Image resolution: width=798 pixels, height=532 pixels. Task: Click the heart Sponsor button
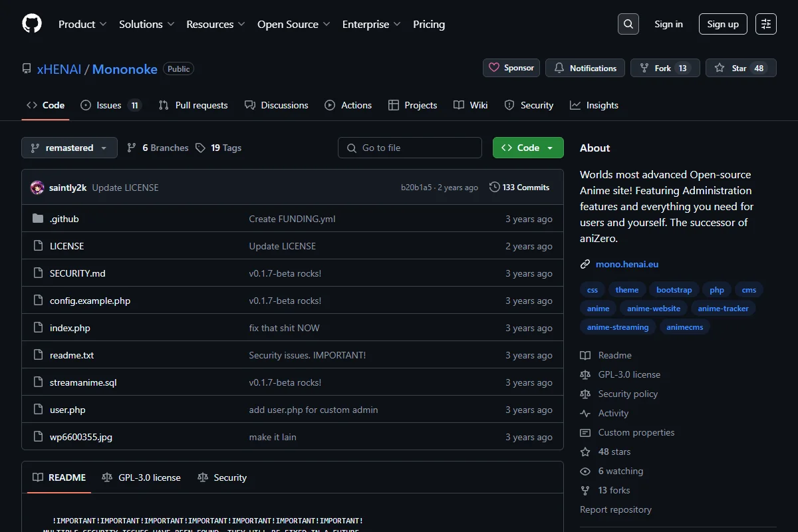tap(511, 68)
